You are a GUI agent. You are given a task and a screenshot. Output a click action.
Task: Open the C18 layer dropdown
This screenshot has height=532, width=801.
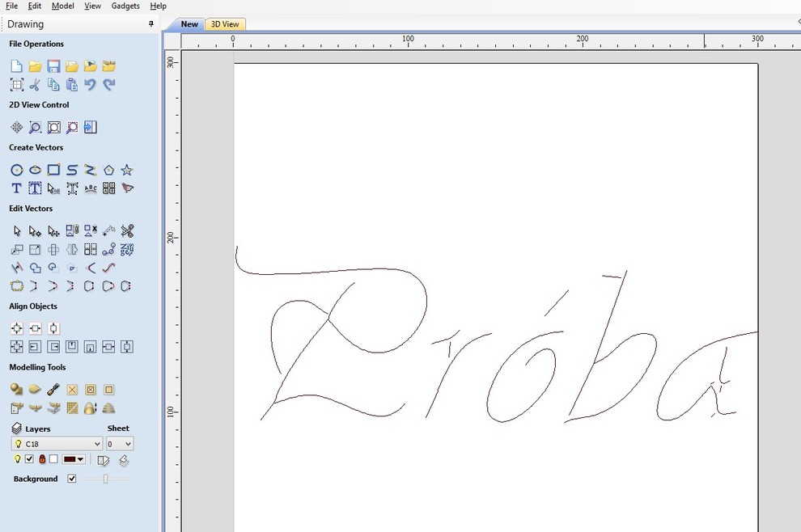tap(57, 444)
